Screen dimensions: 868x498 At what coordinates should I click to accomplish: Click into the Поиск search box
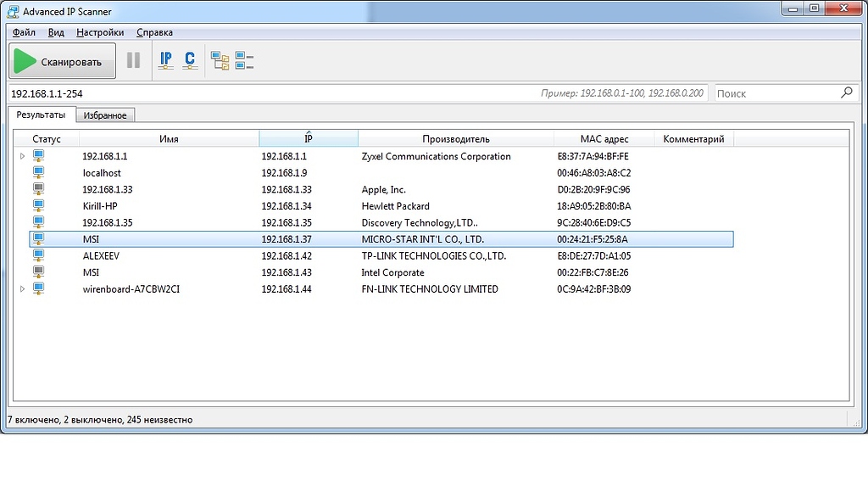coord(776,93)
